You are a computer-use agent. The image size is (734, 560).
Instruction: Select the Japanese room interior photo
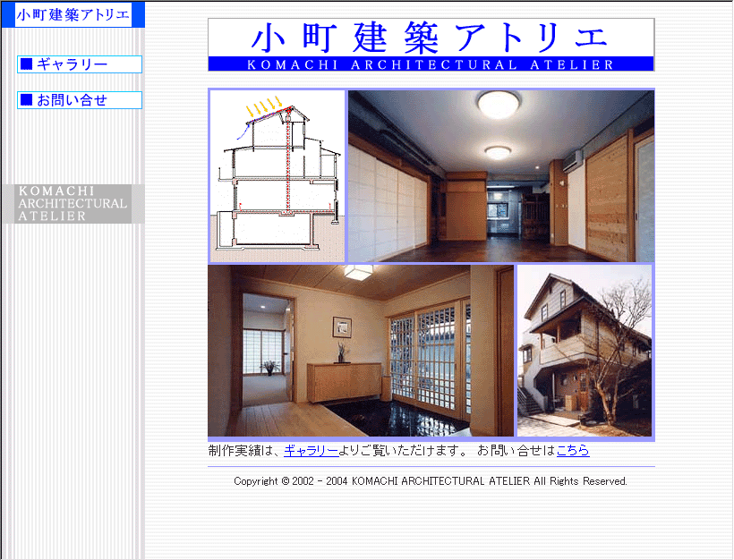click(x=500, y=176)
